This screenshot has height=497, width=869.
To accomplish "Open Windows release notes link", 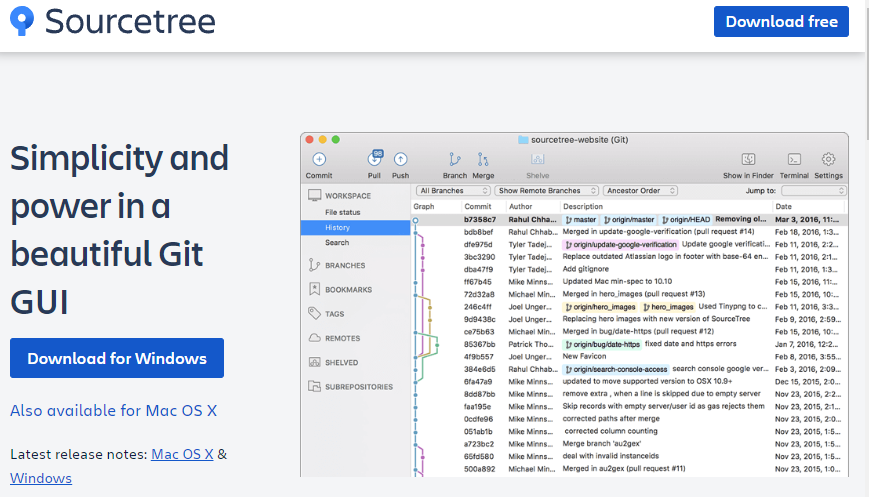I will pyautogui.click(x=41, y=478).
